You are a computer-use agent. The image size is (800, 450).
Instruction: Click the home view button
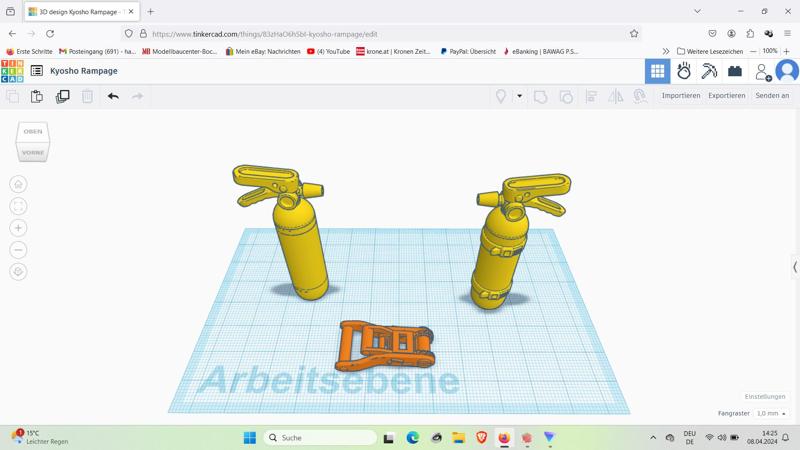[18, 184]
